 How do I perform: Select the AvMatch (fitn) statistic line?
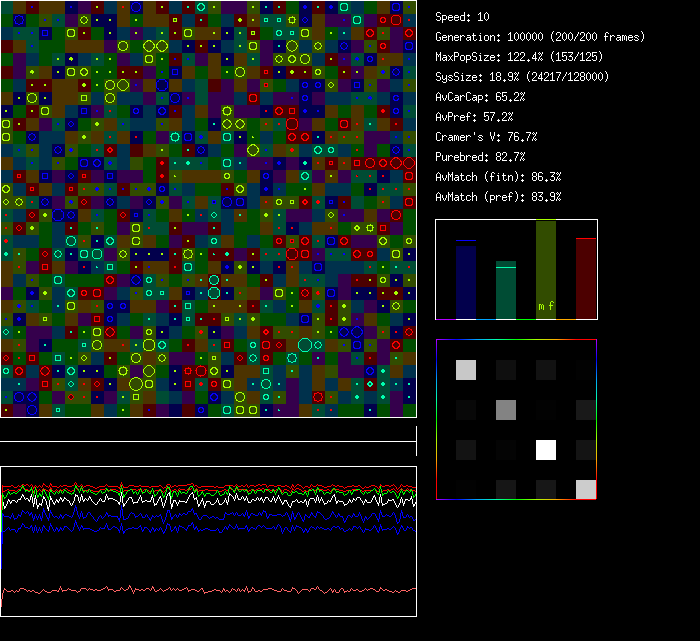(499, 177)
